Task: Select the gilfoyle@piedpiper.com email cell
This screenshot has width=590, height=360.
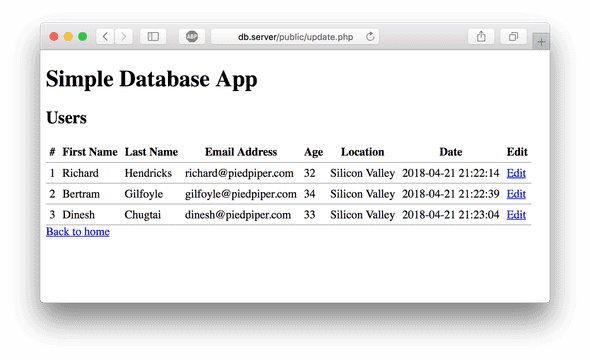Action: click(240, 194)
